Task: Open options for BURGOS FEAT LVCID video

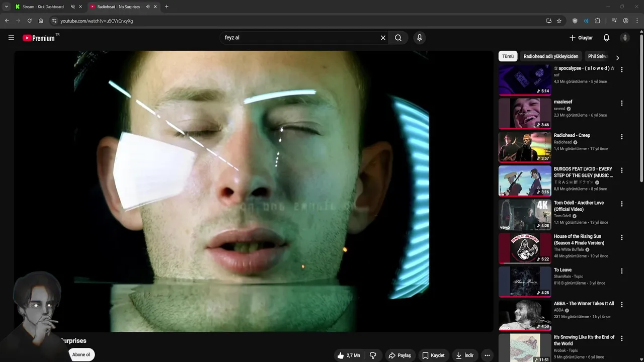Action: pos(622,170)
